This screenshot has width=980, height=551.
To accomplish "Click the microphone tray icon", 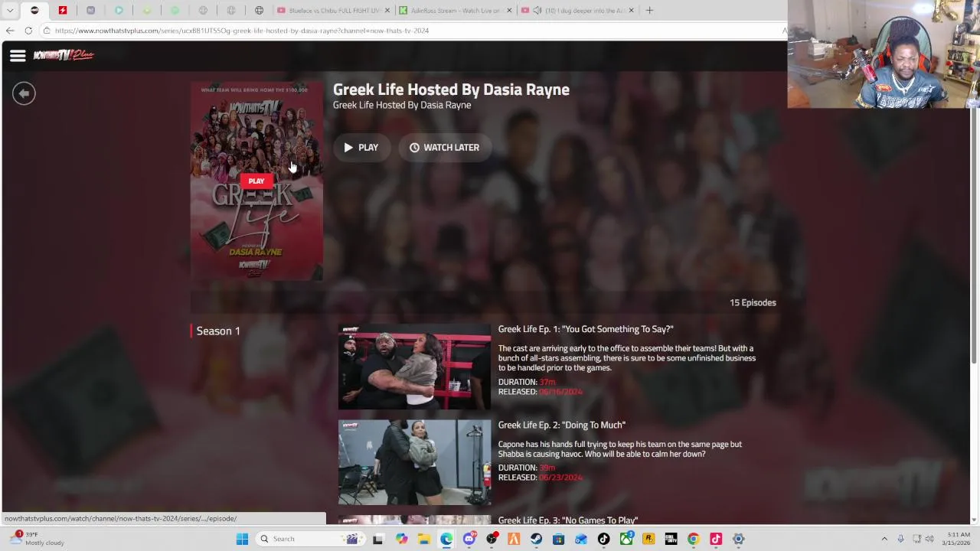I will [x=900, y=539].
